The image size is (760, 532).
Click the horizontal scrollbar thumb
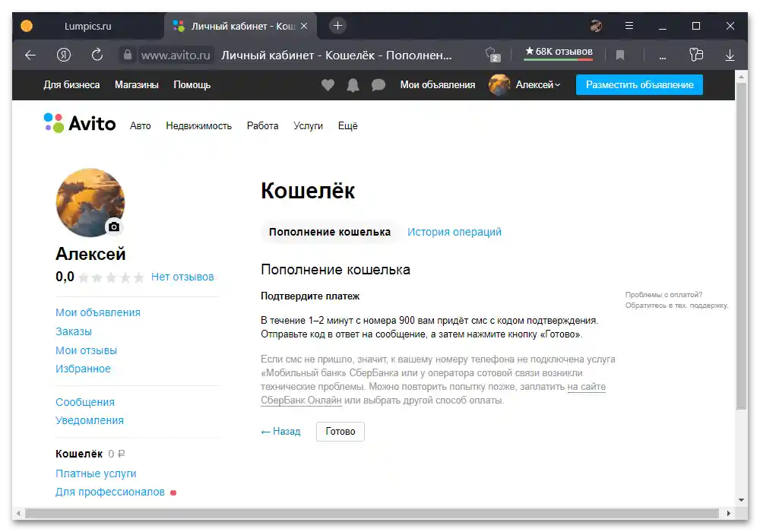pyautogui.click(x=372, y=513)
